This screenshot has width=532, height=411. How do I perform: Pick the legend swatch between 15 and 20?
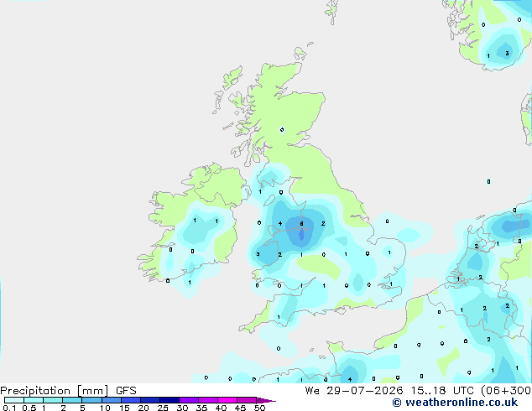pyautogui.click(x=131, y=400)
